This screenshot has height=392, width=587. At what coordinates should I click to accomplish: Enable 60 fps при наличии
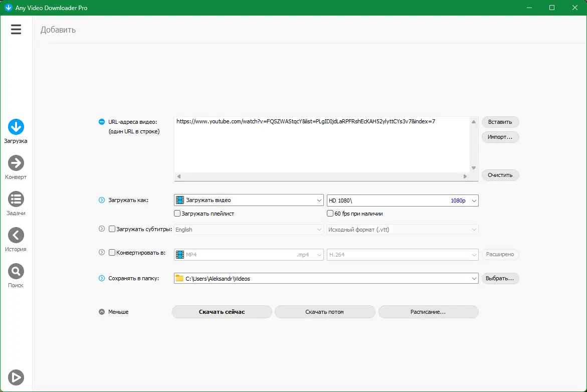pyautogui.click(x=329, y=214)
